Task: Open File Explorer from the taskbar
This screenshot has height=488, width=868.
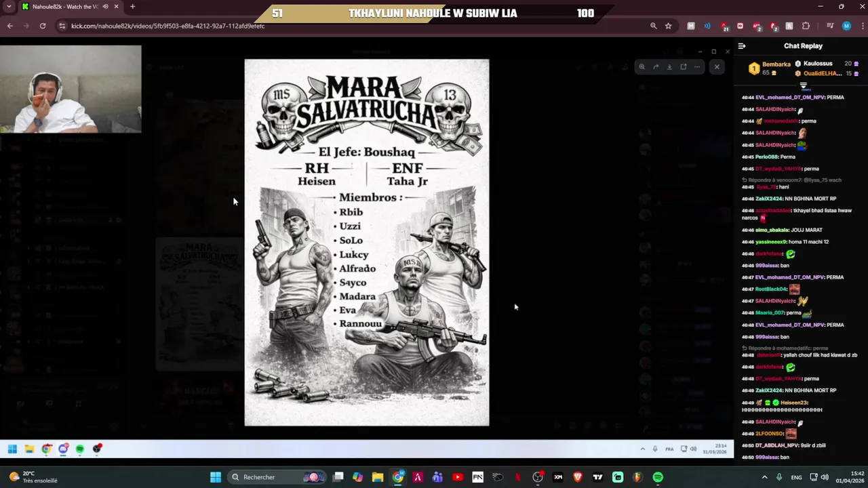Action: pyautogui.click(x=378, y=477)
